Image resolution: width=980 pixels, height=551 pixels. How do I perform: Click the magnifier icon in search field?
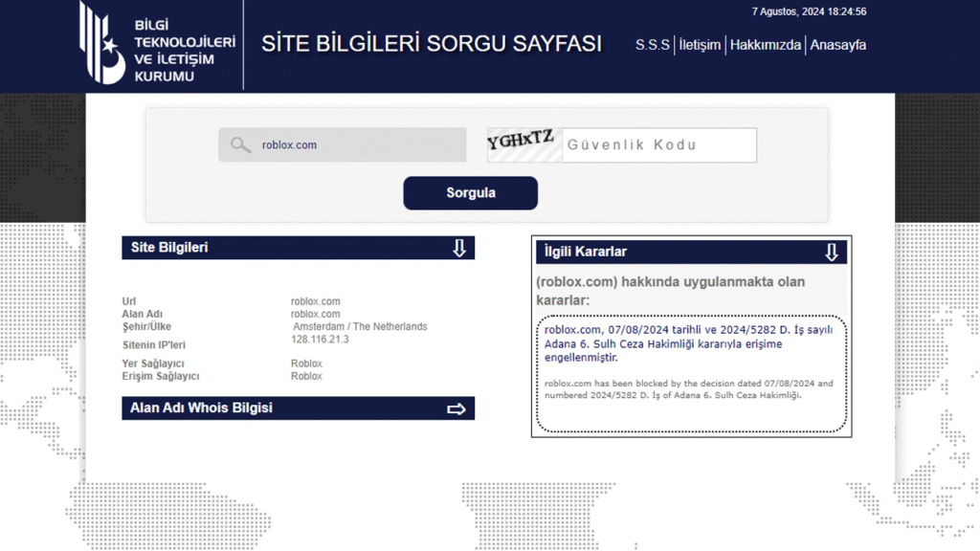coord(240,145)
